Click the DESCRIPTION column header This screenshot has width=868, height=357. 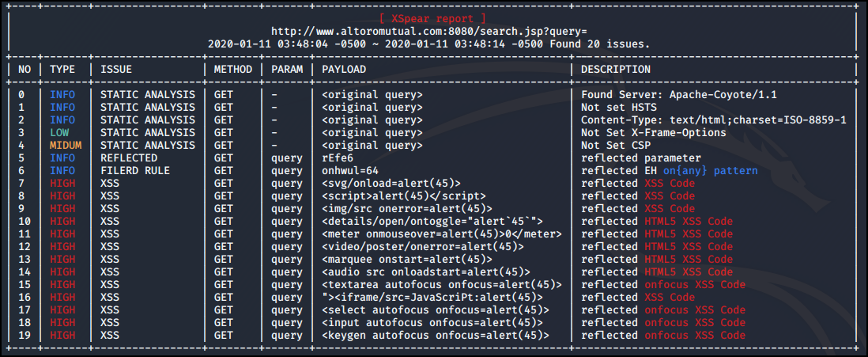click(616, 70)
